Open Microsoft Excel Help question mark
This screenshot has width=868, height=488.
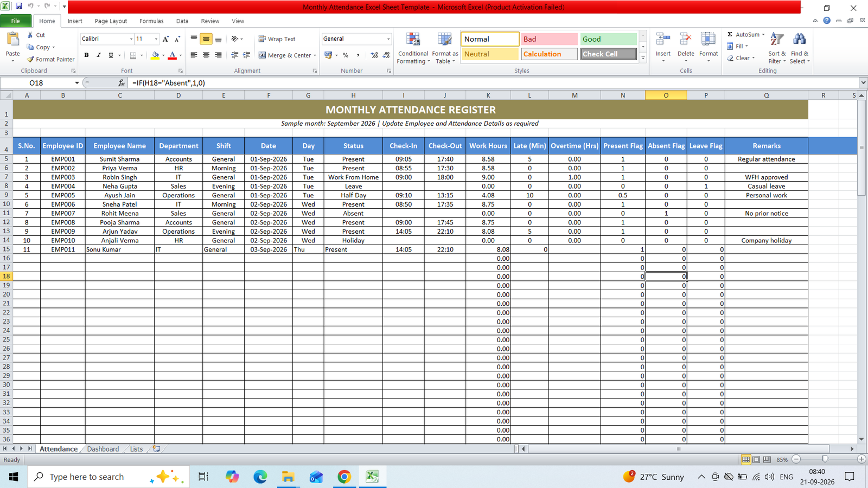[x=827, y=21]
